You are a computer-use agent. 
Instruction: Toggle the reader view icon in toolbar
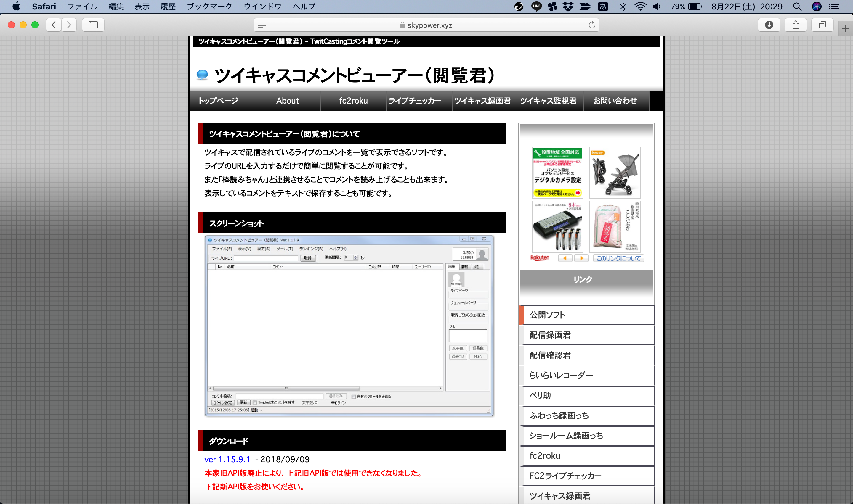pos(262,25)
